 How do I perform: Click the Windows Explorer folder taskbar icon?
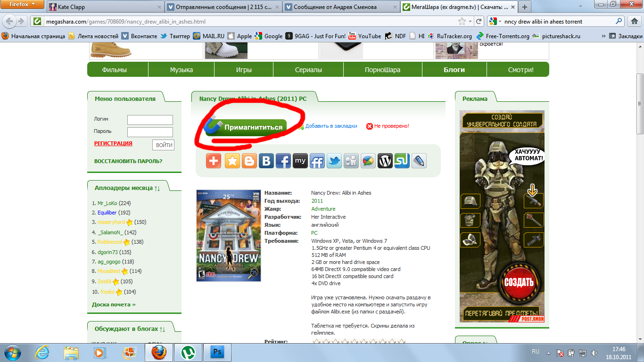[x=71, y=352]
